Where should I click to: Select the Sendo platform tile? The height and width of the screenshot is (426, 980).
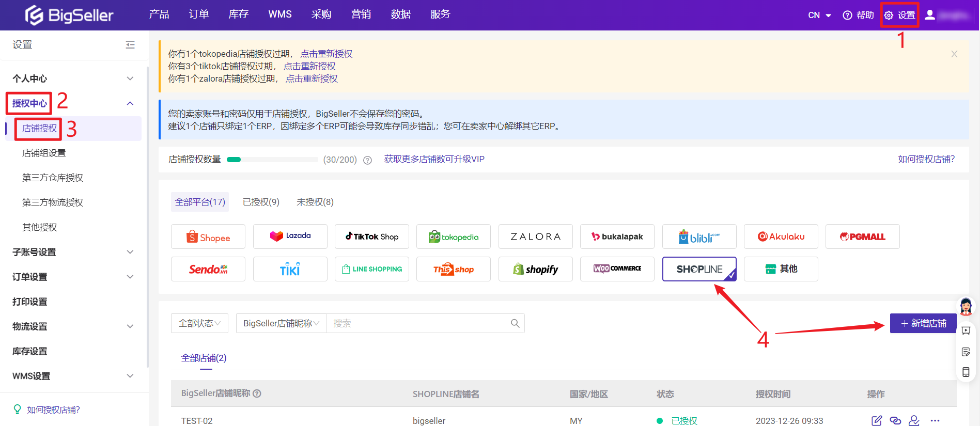(208, 269)
